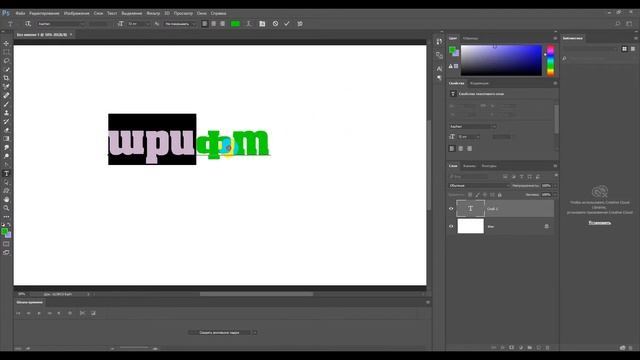Pick a color in the color field

[501, 60]
